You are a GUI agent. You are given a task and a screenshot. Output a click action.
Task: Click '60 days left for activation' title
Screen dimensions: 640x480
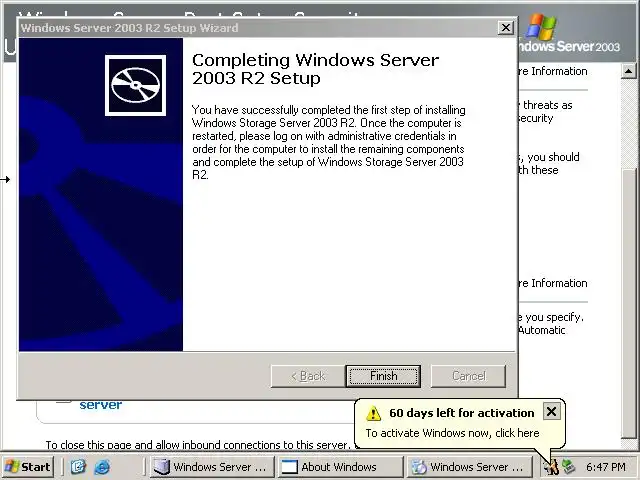tap(462, 413)
